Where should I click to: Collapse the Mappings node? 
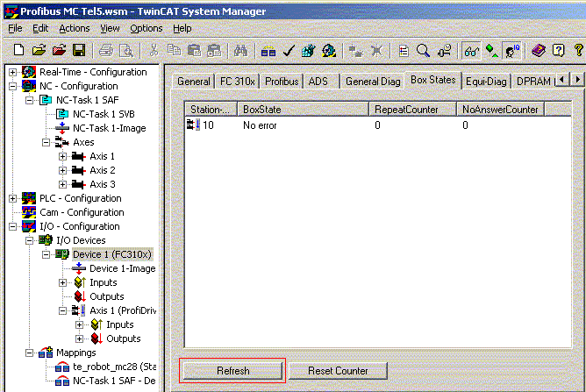(x=29, y=353)
